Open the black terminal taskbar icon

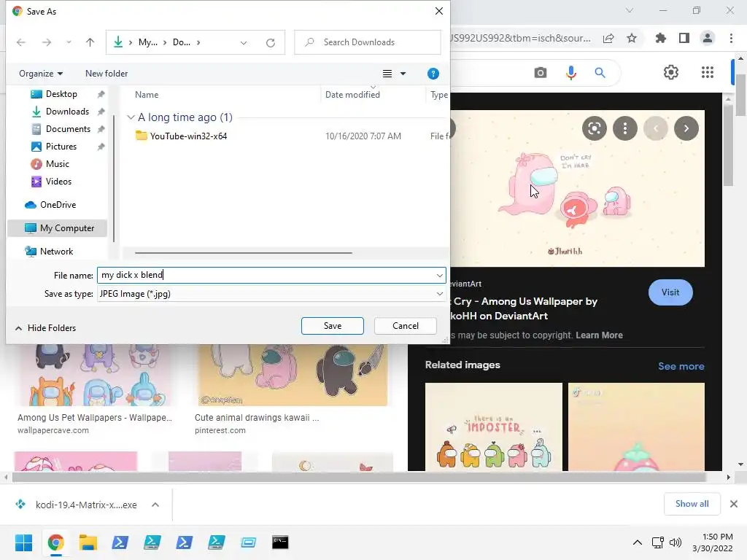[x=280, y=542]
